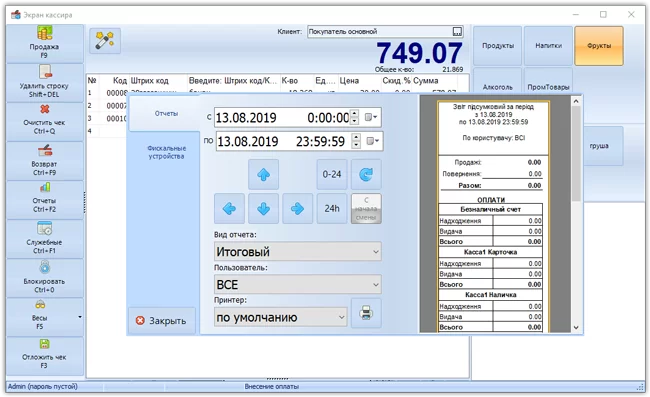650x397 pixels.
Task: Open Отчеты Ctrl+F2 in left sidebar
Action: point(45,200)
